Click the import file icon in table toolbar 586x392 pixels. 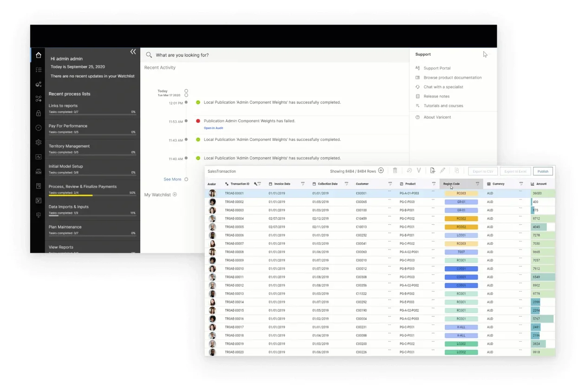[432, 170]
